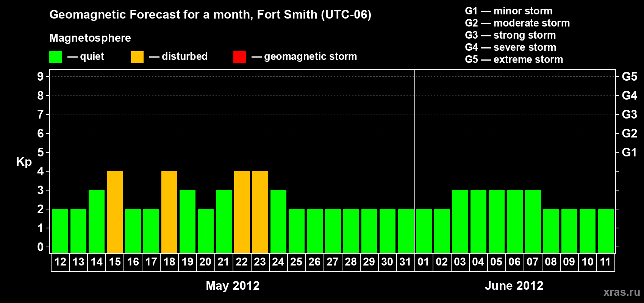The image size is (644, 303).
Task: Click the green bar for May 21
Action: point(224,222)
